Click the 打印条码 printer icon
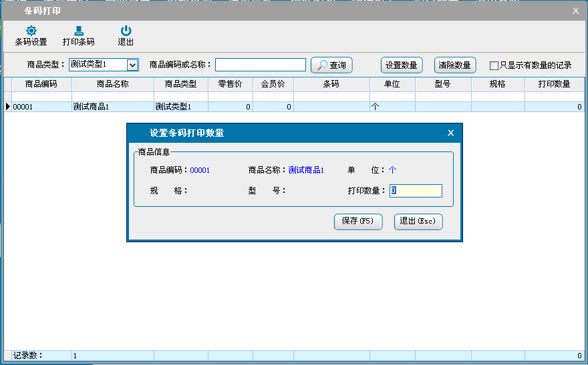 79,31
